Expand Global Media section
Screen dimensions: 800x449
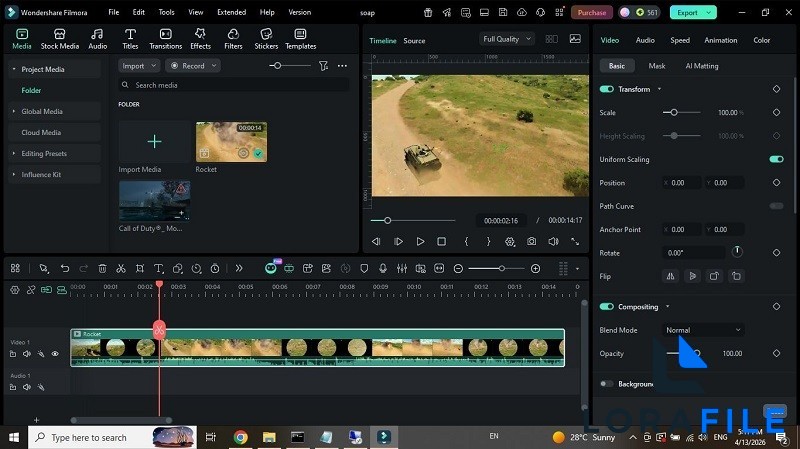pos(14,111)
